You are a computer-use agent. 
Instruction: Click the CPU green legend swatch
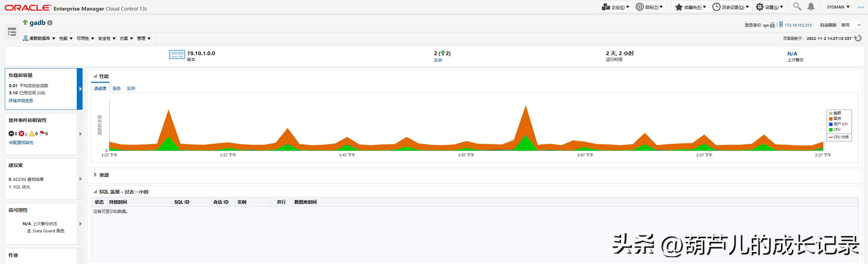coord(831,130)
